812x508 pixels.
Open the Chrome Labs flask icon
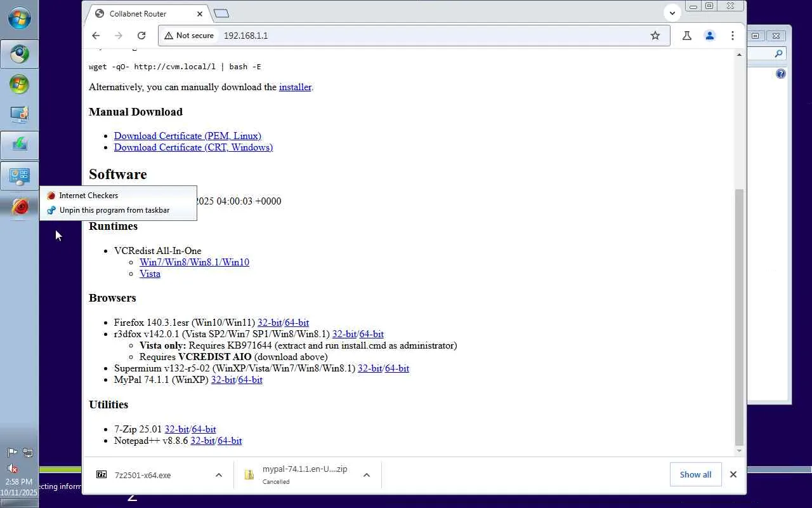pyautogui.click(x=686, y=36)
